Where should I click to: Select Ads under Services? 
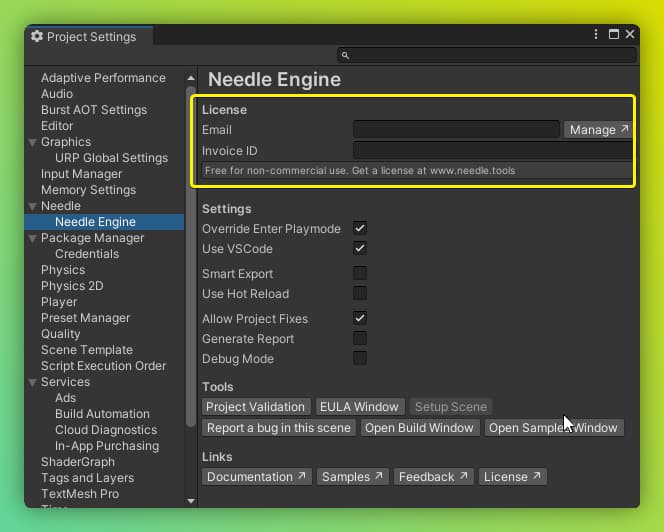coord(66,398)
